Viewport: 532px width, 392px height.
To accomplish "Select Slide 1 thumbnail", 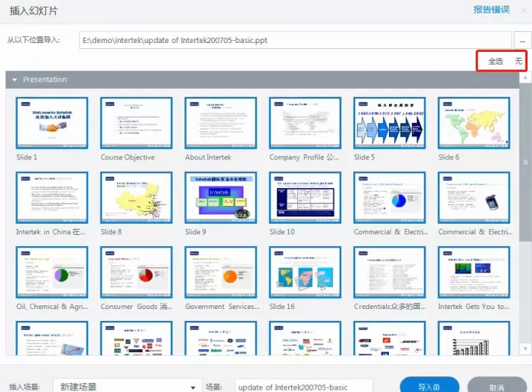I will (x=52, y=123).
